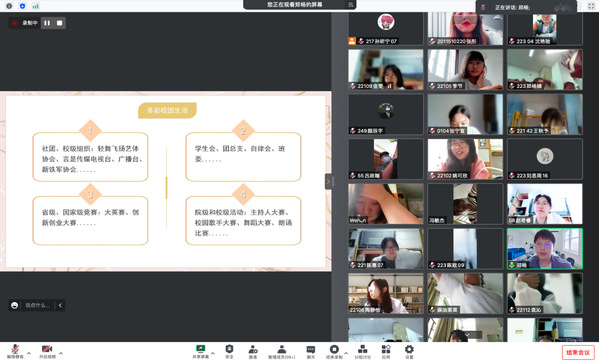This screenshot has height=363, width=599.
Task: Open the invite participants icon
Action: 253,351
